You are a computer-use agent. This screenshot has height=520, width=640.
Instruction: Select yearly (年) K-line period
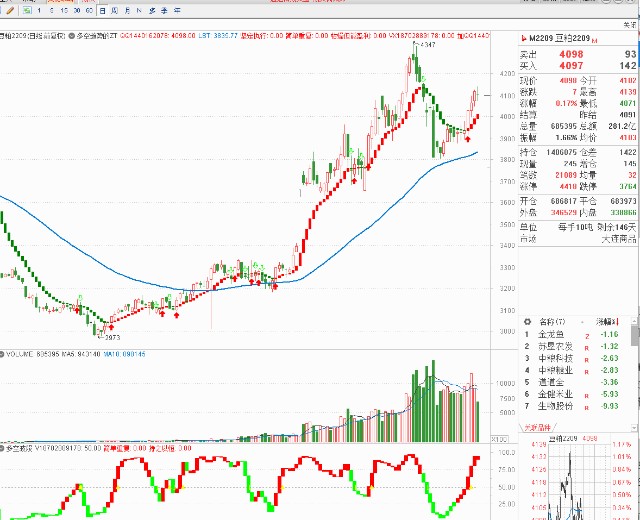coord(177,11)
